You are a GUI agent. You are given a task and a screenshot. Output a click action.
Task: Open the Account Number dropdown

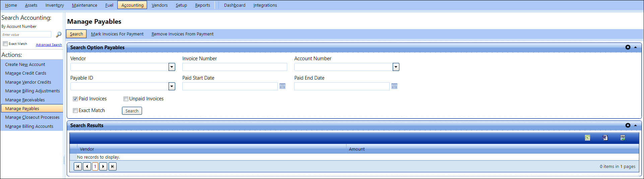pyautogui.click(x=396, y=67)
